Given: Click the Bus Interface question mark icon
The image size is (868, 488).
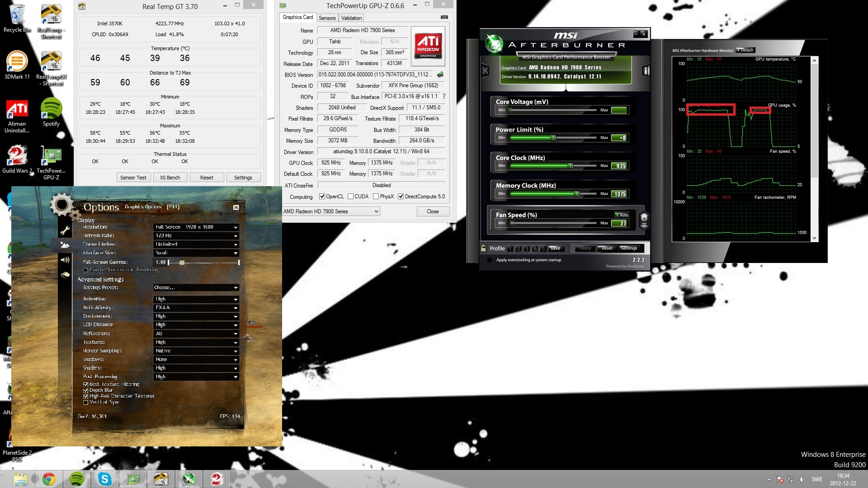Looking at the screenshot, I should (x=444, y=96).
